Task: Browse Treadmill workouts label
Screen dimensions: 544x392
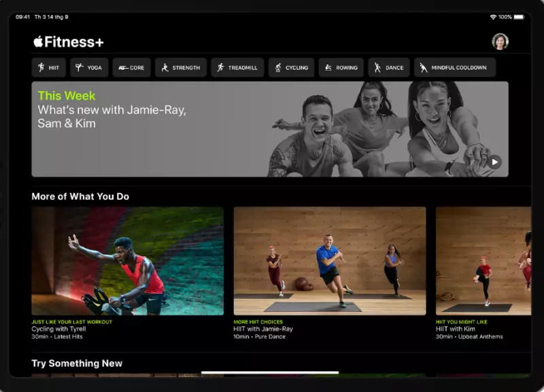Action: [x=243, y=67]
